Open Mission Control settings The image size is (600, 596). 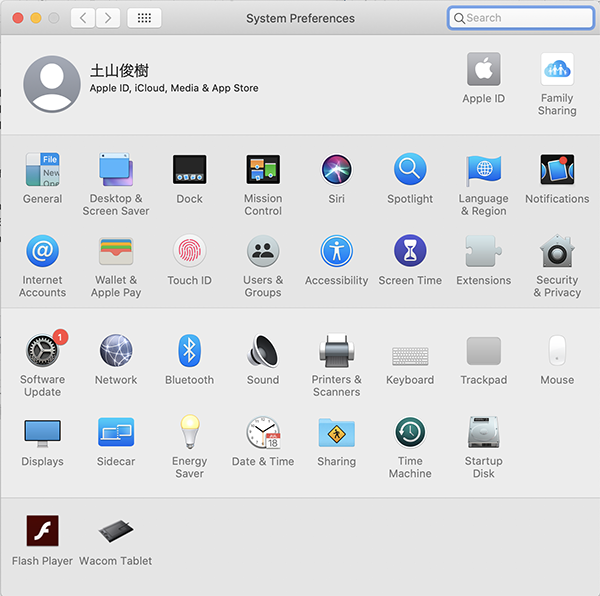(263, 169)
